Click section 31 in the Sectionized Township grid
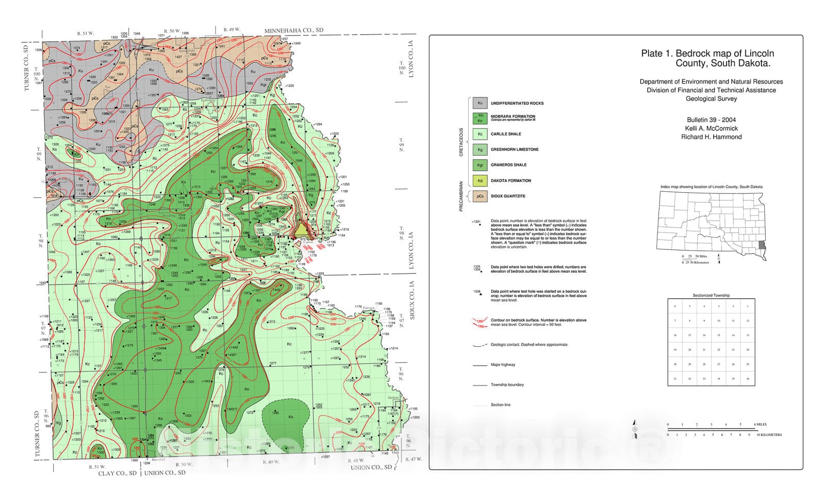The height and width of the screenshot is (504, 825). [675, 378]
